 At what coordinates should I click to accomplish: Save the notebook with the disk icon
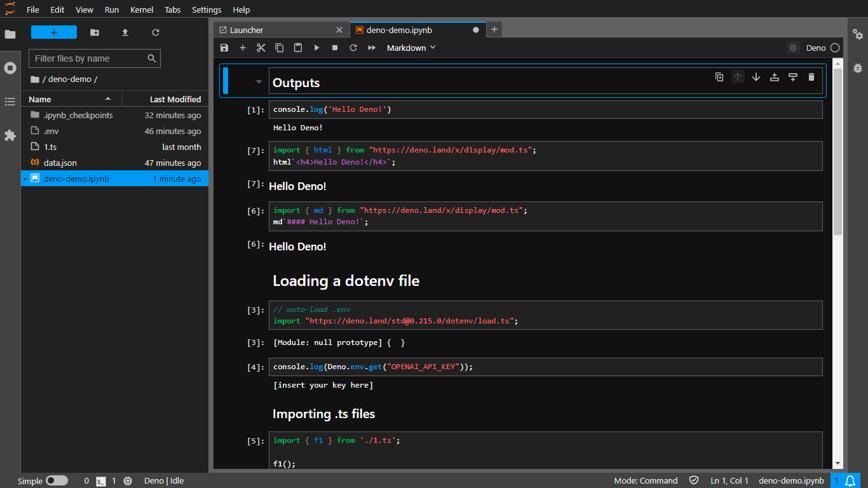224,48
